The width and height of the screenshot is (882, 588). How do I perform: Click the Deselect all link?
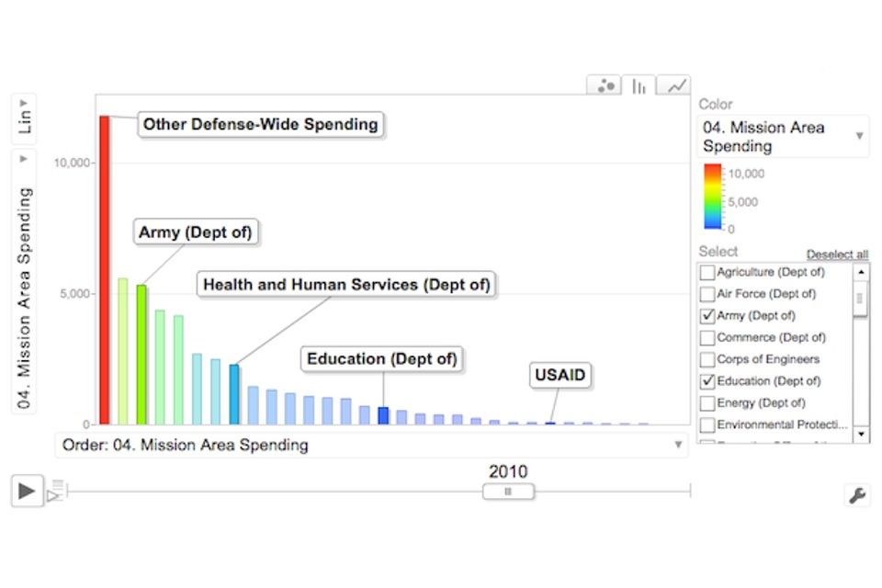point(836,254)
